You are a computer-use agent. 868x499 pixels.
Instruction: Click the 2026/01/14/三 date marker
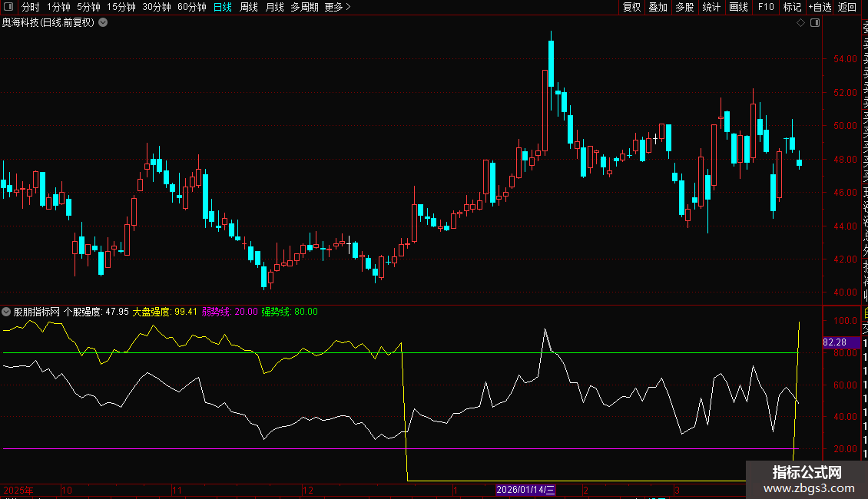click(x=525, y=490)
